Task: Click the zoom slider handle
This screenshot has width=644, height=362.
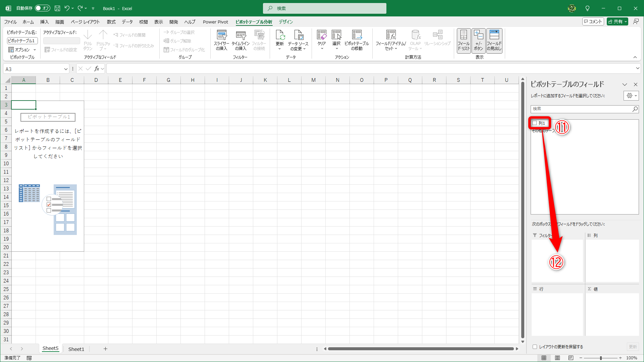Action: pos(601,358)
